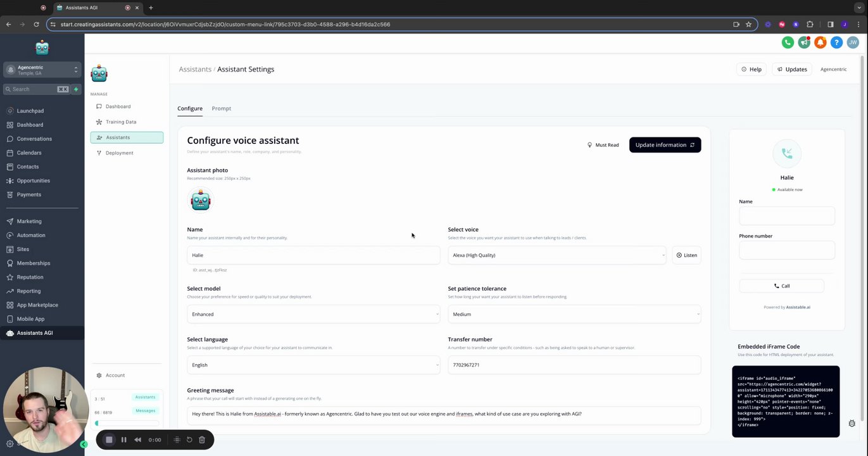The image size is (868, 456).
Task: Click the Updates button in header
Action: point(792,69)
